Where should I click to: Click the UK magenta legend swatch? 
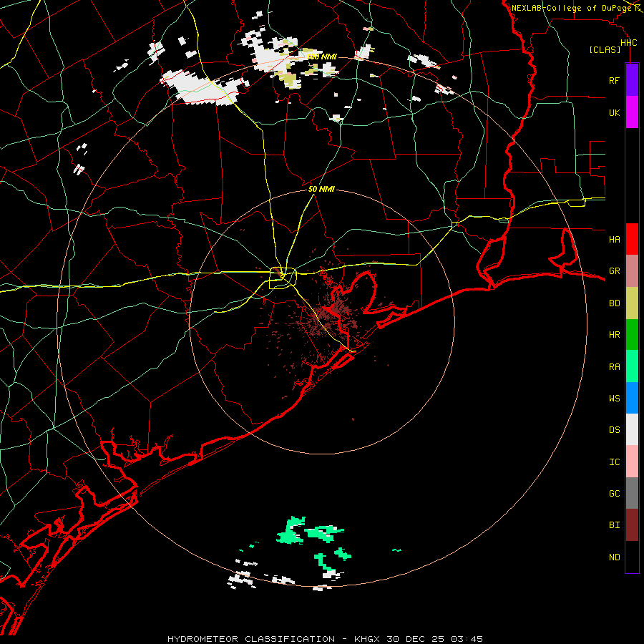[x=632, y=112]
